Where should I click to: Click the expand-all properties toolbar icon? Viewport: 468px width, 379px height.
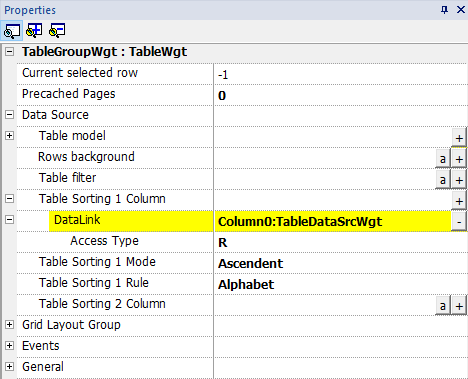pyautogui.click(x=34, y=30)
